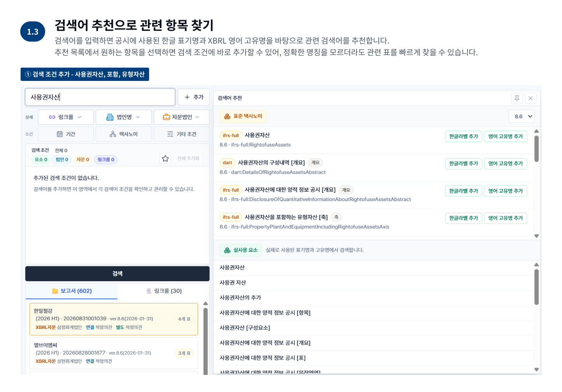
Task: Add 영어 고유명 for ifrs-full 사용권자산
Action: click(506, 136)
